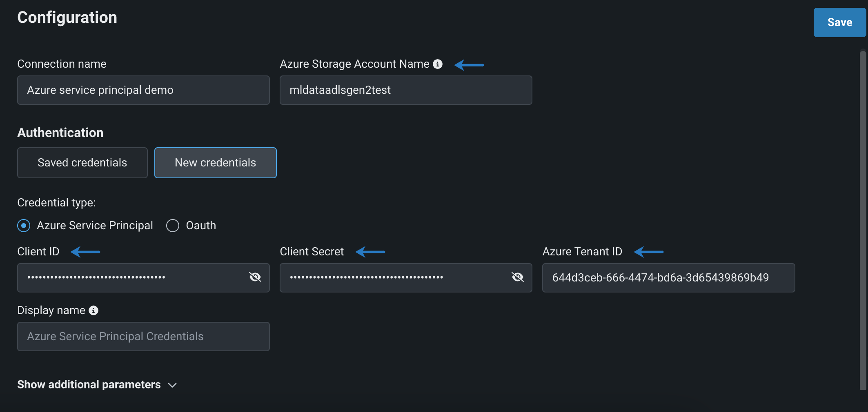
Task: Click into the Client Secret field
Action: click(392, 277)
